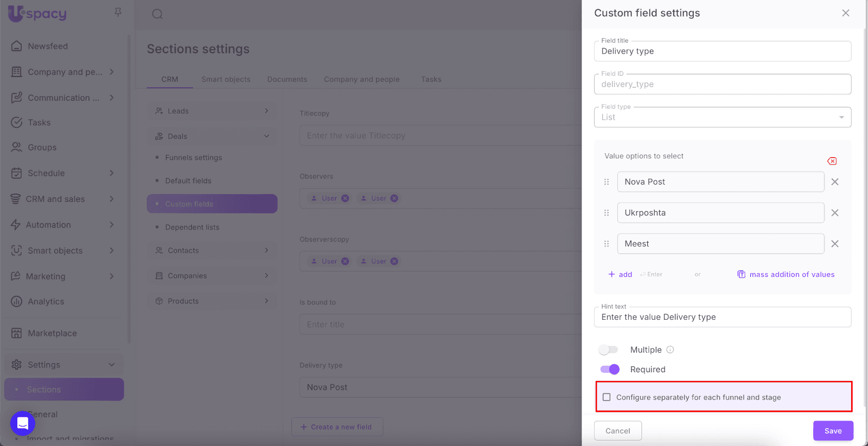Click the Cancel button
868x446 pixels.
click(x=618, y=431)
